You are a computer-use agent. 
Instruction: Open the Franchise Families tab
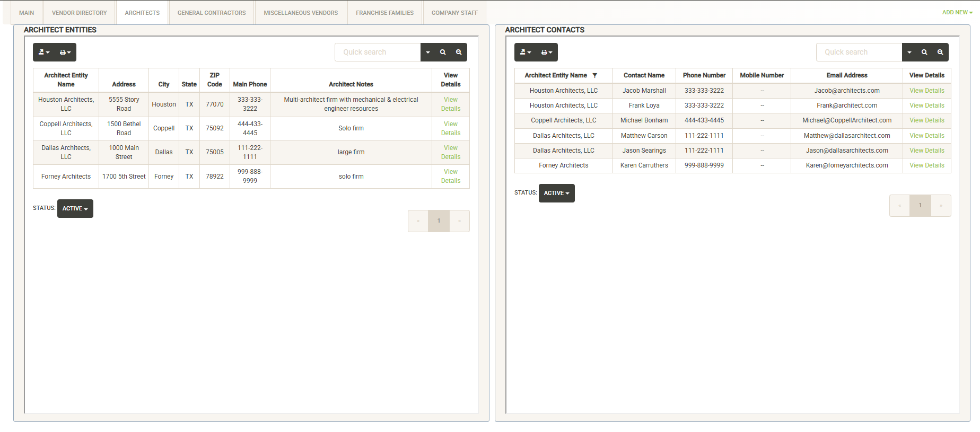click(x=384, y=13)
